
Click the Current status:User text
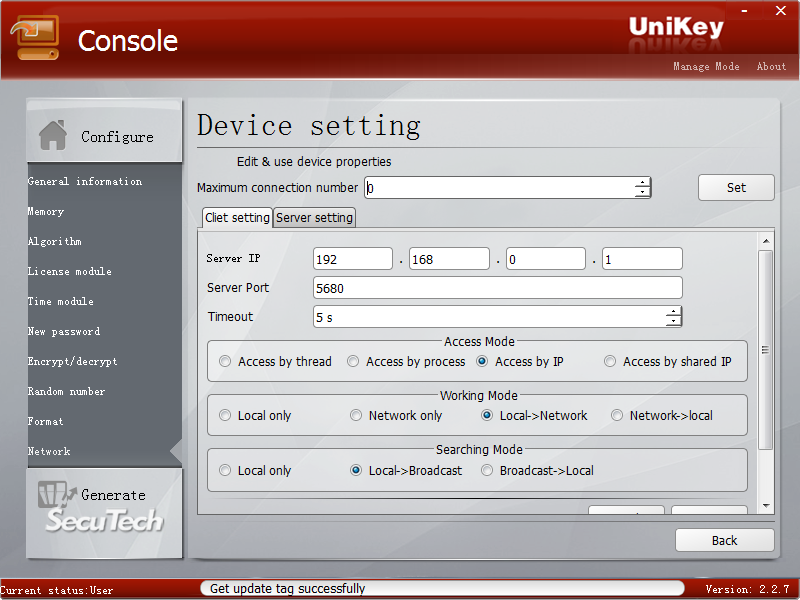[x=57, y=590]
